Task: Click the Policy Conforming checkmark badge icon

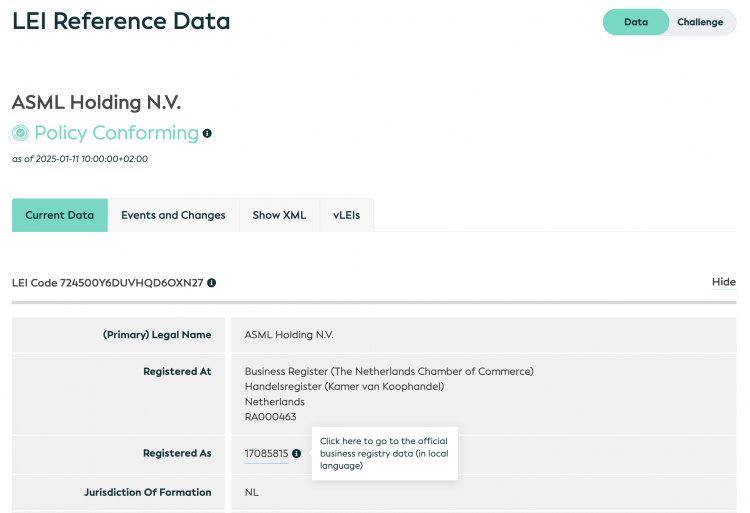Action: click(x=20, y=133)
